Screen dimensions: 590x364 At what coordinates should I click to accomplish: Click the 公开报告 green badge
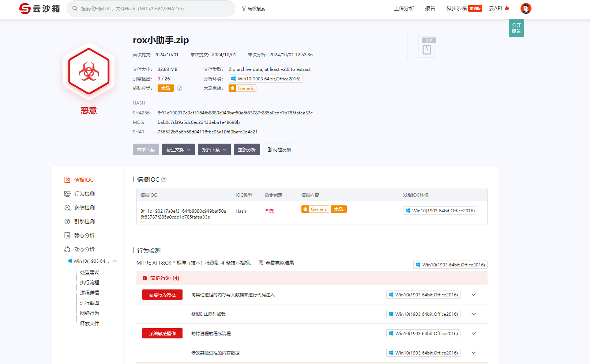pos(516,28)
